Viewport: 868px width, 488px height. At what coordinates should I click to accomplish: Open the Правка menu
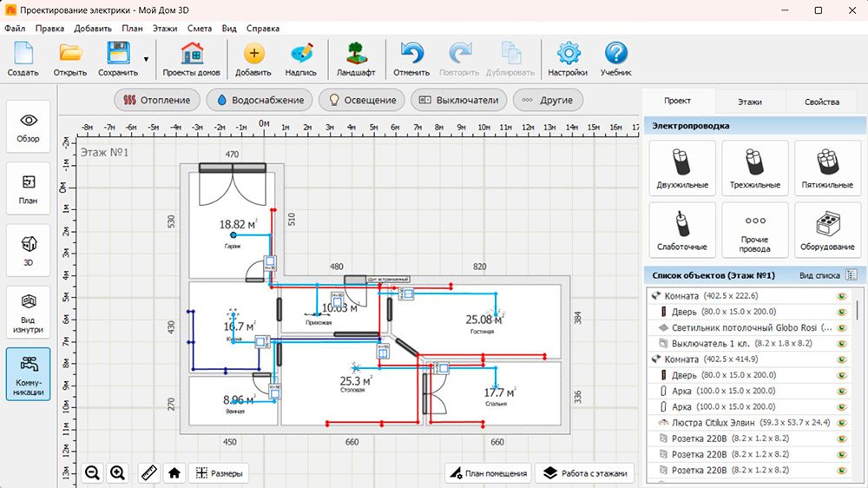point(49,29)
